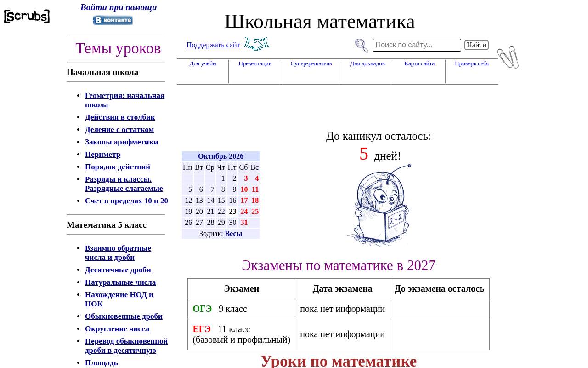This screenshot has width=588, height=368.
Task: Click the Весы zodiac link
Action: tap(233, 234)
